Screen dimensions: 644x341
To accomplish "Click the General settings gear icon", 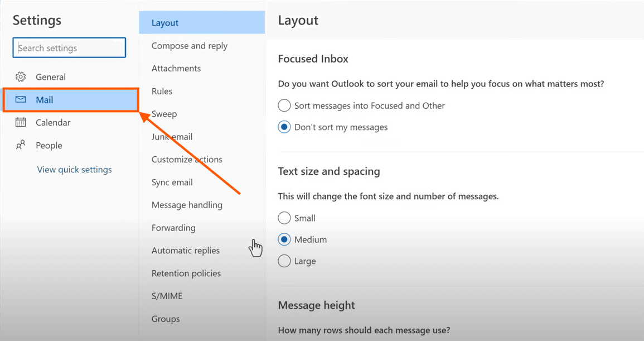I will point(21,76).
